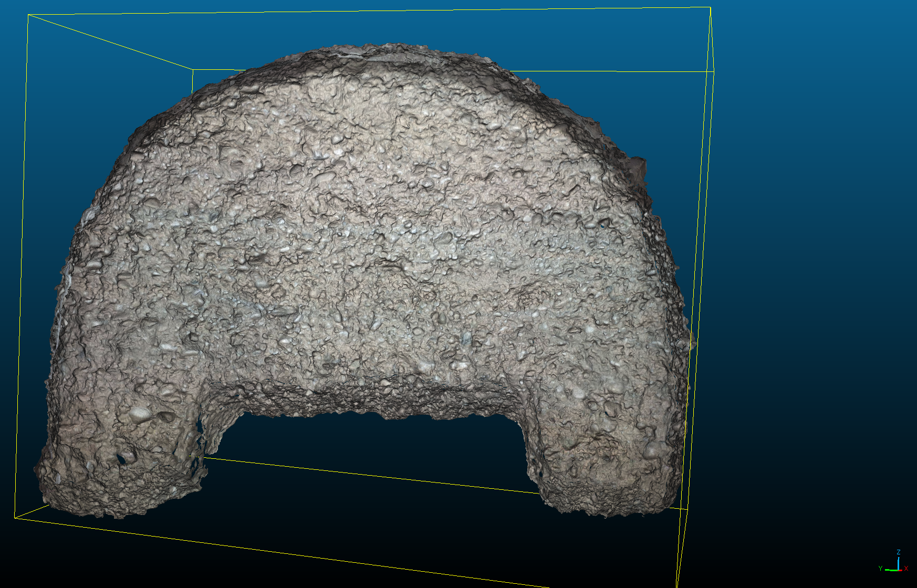Screen dimensions: 917x588
Task: Pick the bottom-left front corner of the bounding box
Action: [x=15, y=518]
